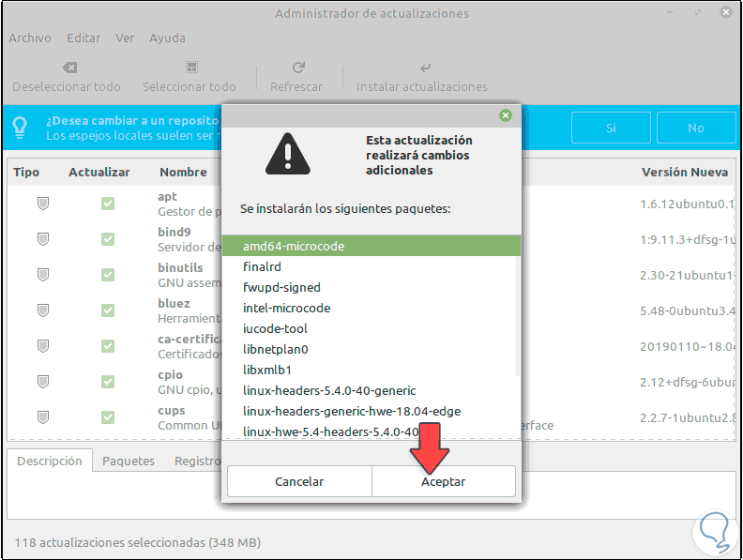Uncheck the cups update checkbox

point(108,416)
